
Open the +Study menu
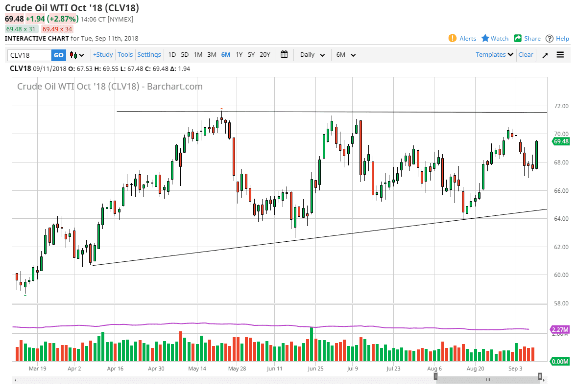tap(102, 55)
